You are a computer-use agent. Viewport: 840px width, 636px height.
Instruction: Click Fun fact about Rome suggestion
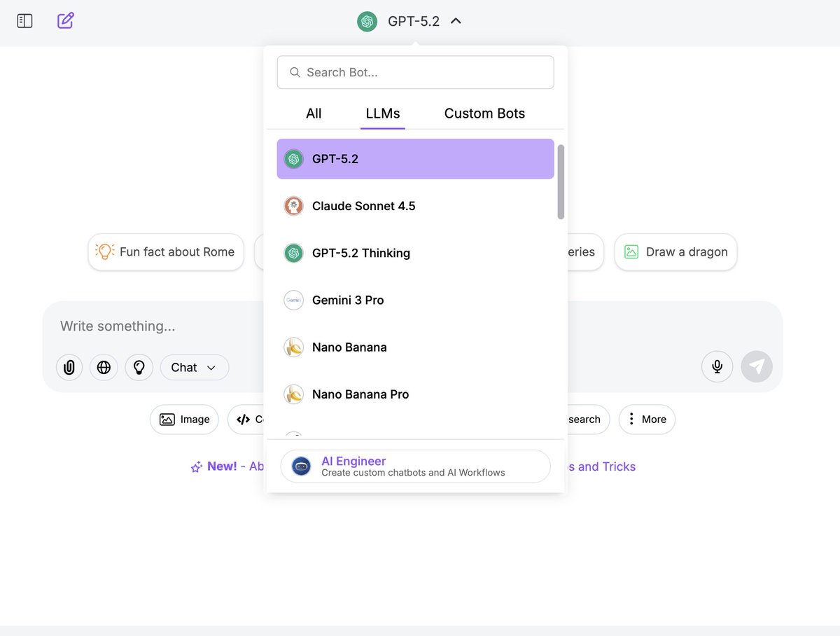pyautogui.click(x=166, y=251)
